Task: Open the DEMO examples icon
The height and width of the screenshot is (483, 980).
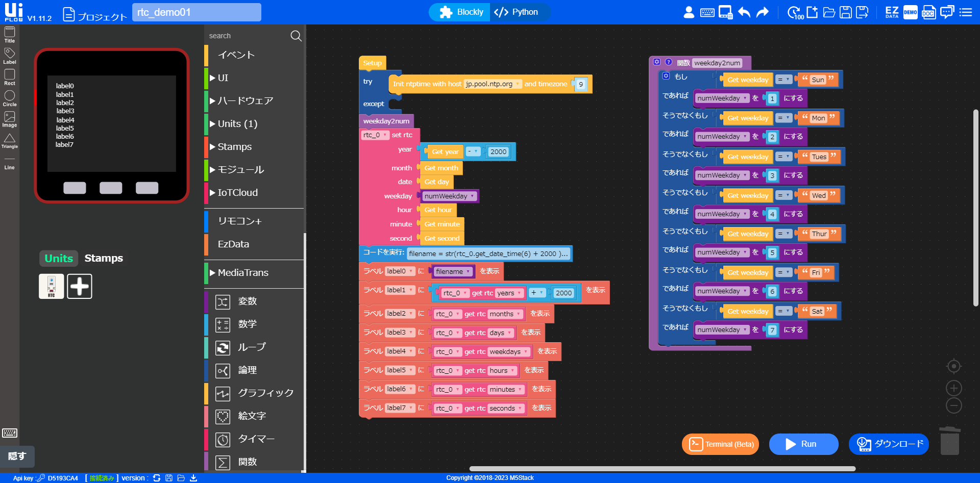Action: tap(910, 12)
